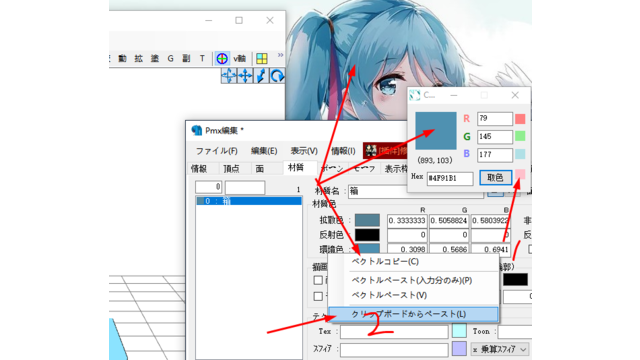
Task: Switch to the 面 tab
Action: (x=260, y=168)
